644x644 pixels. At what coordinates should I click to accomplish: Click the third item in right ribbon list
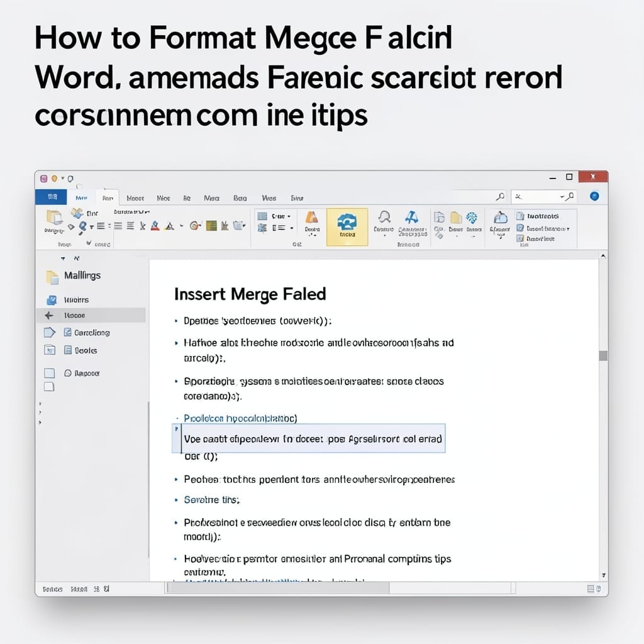coord(536,238)
